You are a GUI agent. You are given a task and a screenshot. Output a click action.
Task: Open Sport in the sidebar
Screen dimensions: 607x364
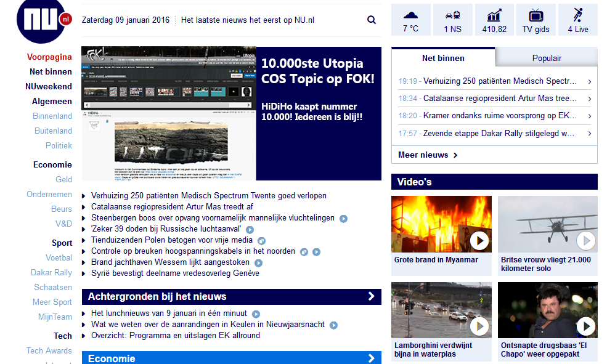[x=62, y=243]
